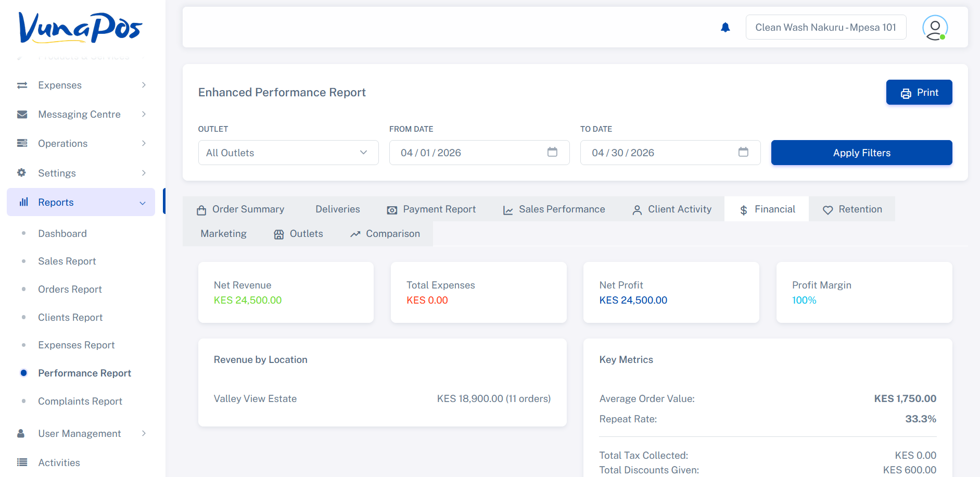Click the To Date input field
The width and height of the screenshot is (980, 477).
coord(670,153)
